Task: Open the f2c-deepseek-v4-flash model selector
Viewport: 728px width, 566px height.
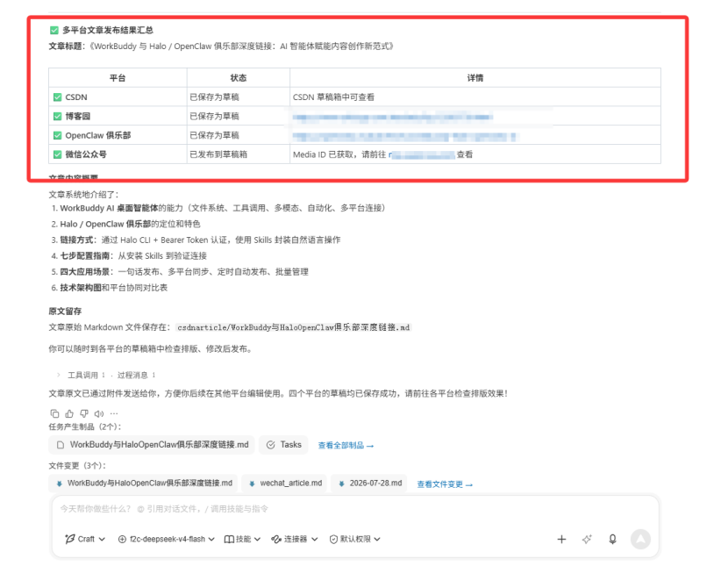Action: click(167, 539)
